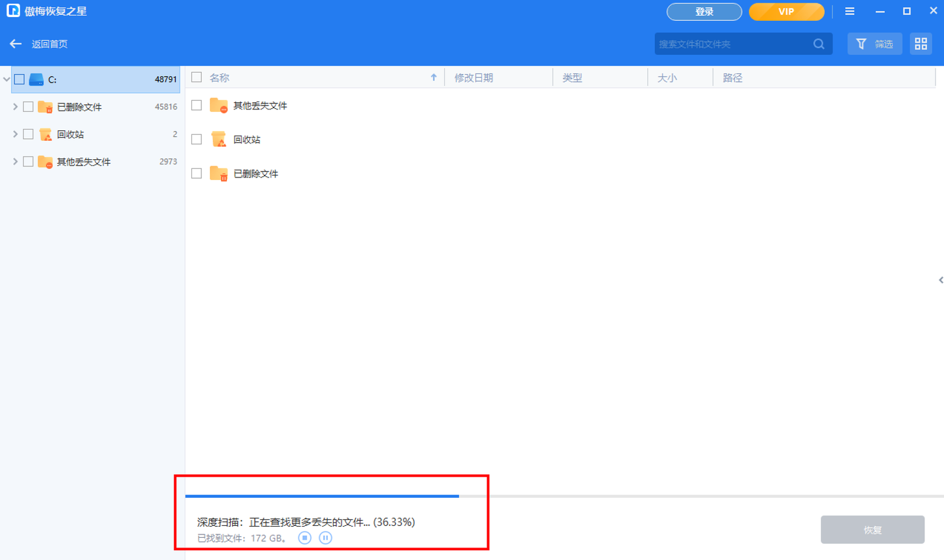Pause the deep scan via pause icon
The width and height of the screenshot is (944, 560).
325,537
